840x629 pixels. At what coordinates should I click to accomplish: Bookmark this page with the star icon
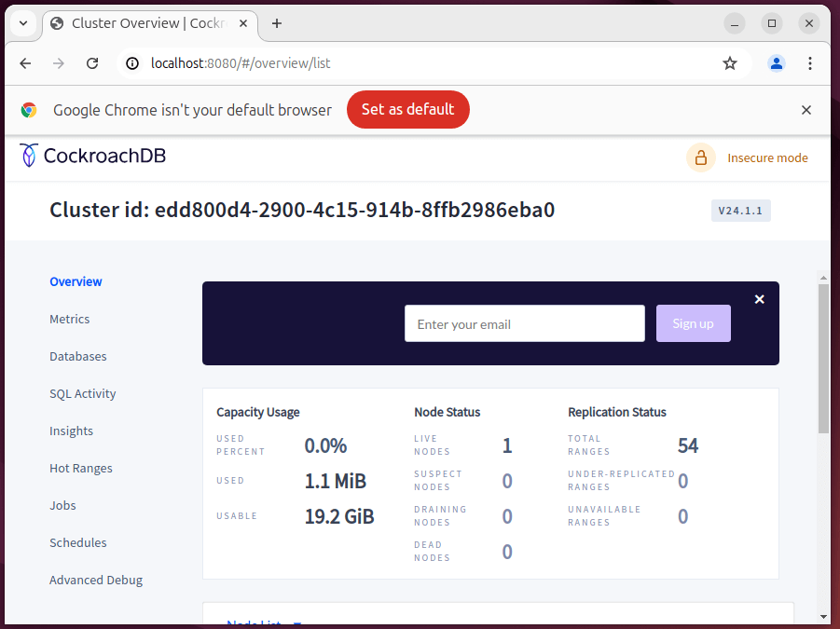730,63
